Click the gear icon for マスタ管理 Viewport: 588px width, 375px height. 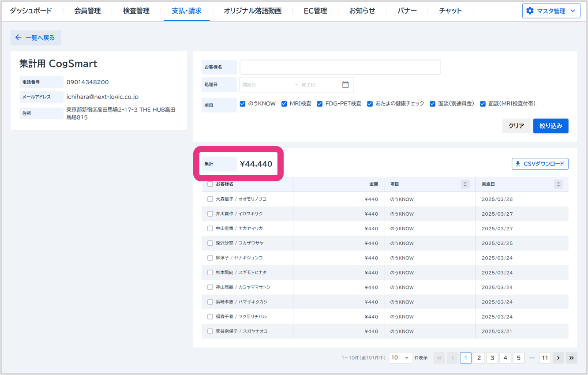point(530,11)
